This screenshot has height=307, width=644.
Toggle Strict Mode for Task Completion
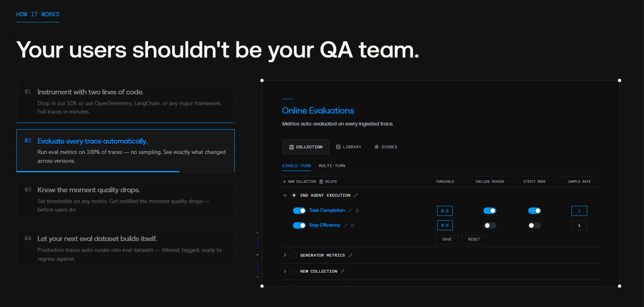tap(535, 211)
